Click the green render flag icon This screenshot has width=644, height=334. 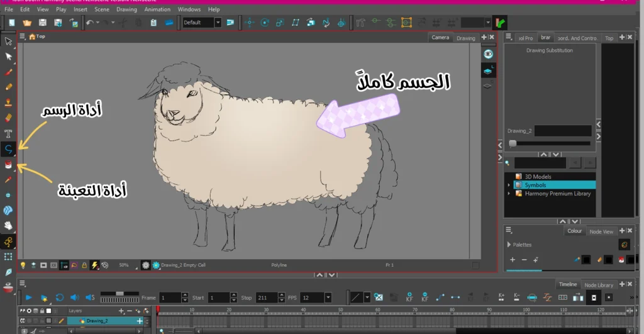[500, 23]
